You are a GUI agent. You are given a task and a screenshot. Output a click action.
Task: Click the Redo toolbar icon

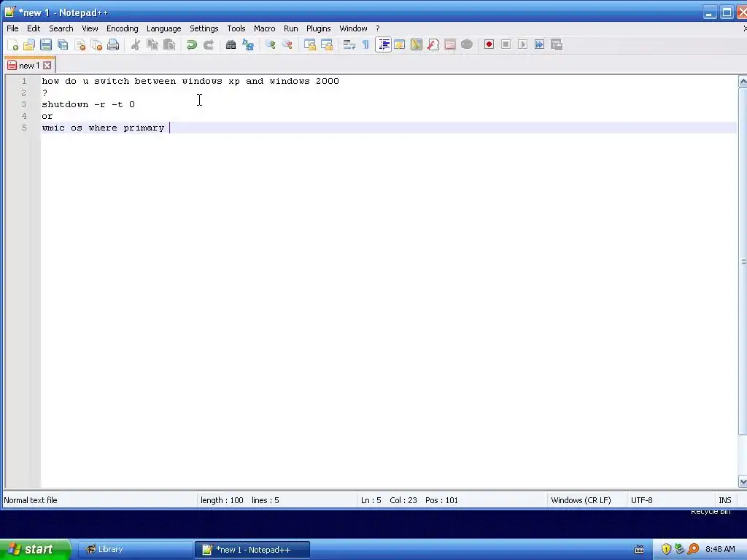[208, 44]
